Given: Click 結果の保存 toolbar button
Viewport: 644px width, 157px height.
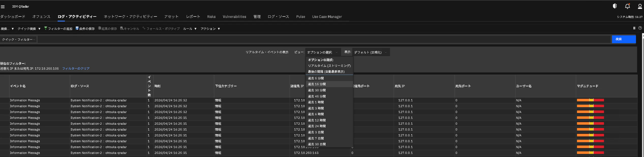Looking at the screenshot, I should click(108, 29).
